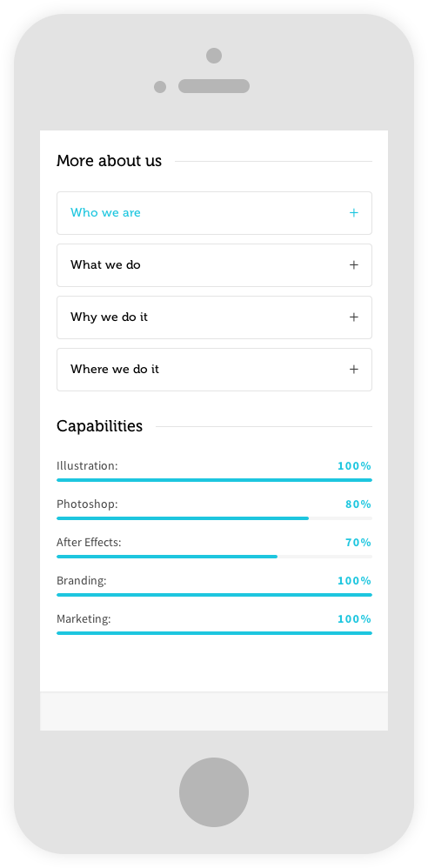The width and height of the screenshot is (428, 868).
Task: Tap the phone home button
Action: (214, 792)
